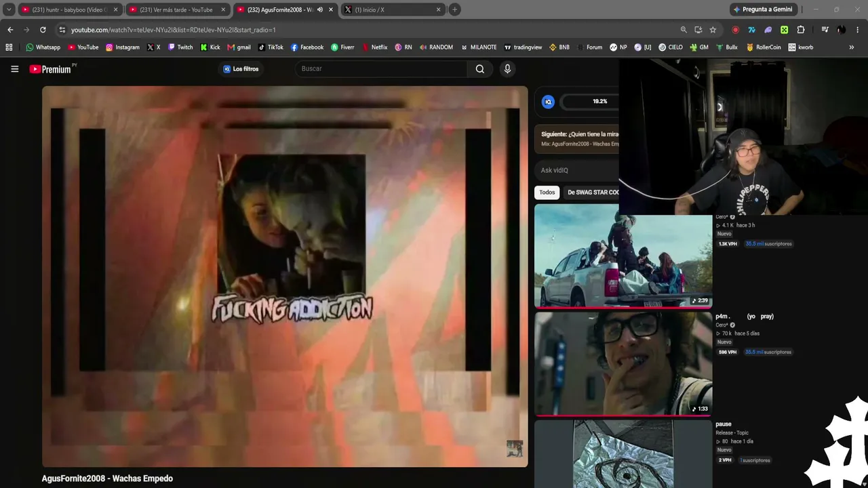
Task: Open the tab search dropdown arrow
Action: pyautogui.click(x=9, y=9)
